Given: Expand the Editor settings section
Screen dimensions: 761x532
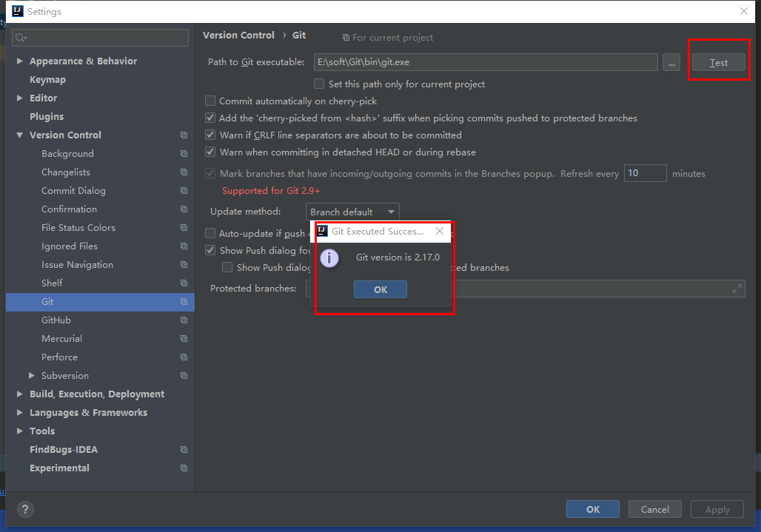Looking at the screenshot, I should click(x=19, y=98).
